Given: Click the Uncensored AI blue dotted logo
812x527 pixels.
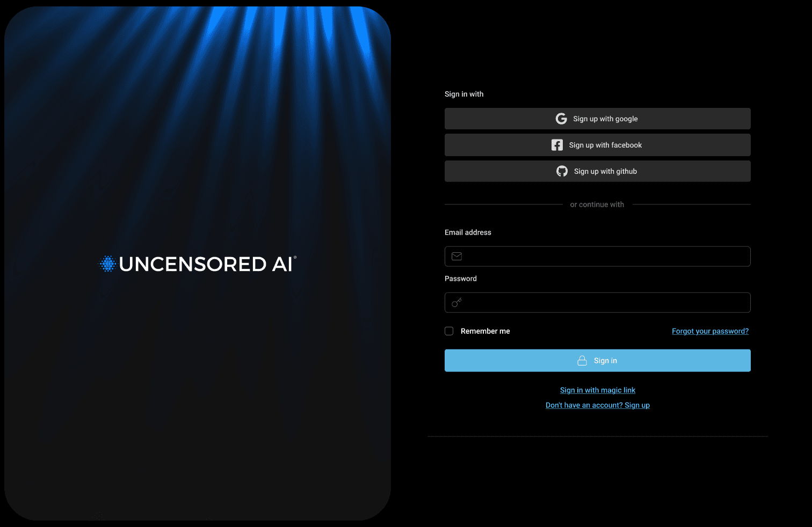Looking at the screenshot, I should coord(108,263).
